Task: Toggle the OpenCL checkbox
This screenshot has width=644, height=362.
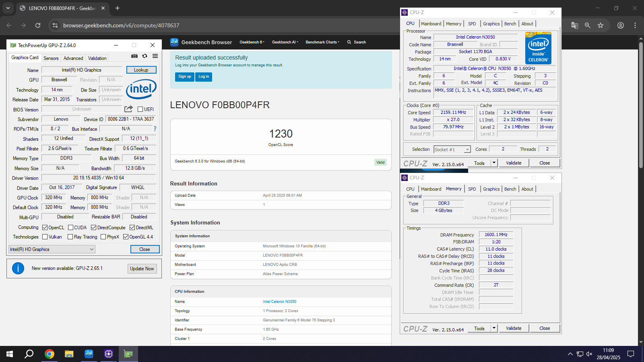Action: point(45,228)
